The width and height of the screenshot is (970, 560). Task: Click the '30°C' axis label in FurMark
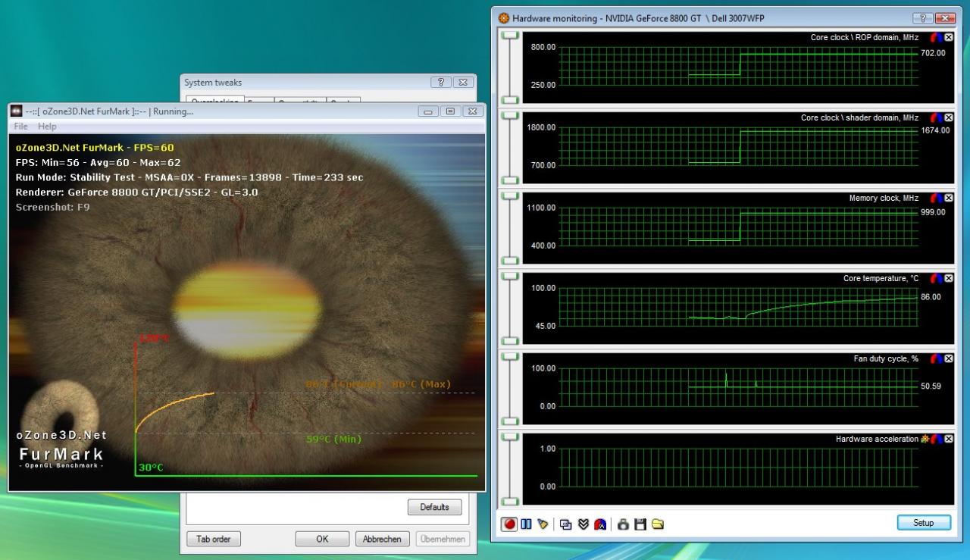[151, 468]
